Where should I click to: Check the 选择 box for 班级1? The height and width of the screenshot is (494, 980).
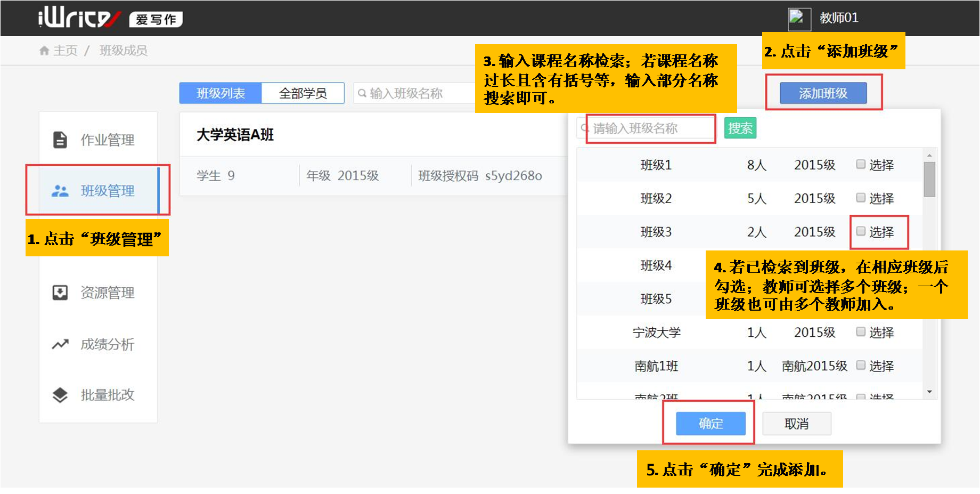coord(861,164)
